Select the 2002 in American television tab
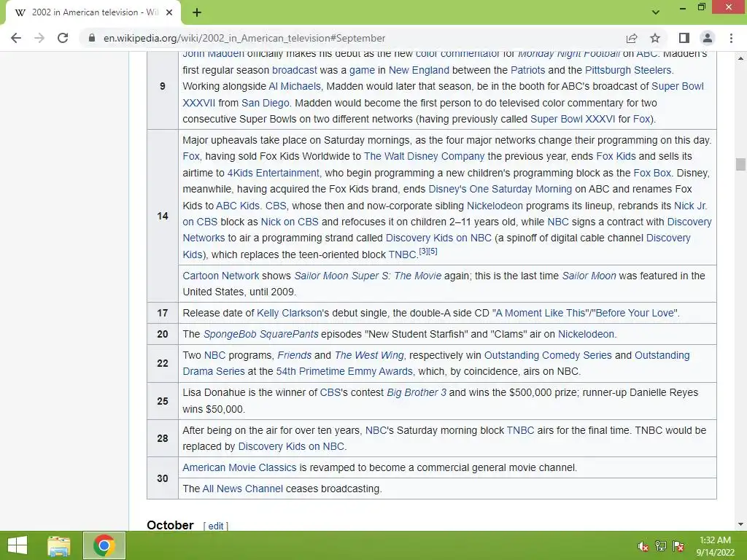Image resolution: width=747 pixels, height=560 pixels. pos(93,12)
